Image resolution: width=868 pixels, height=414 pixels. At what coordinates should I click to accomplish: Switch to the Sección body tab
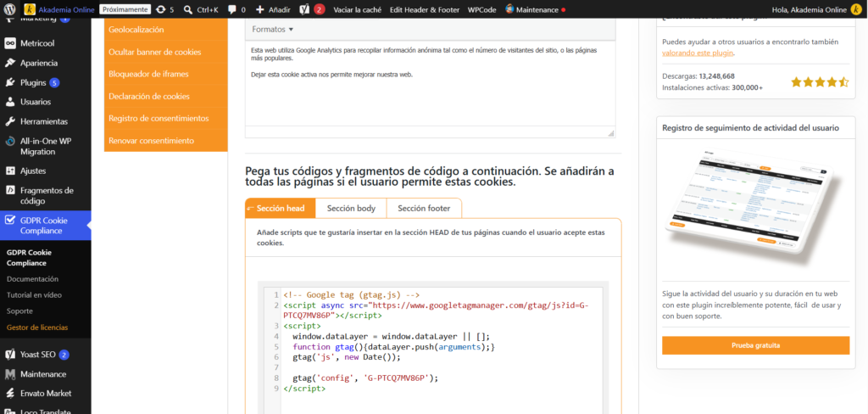(351, 209)
